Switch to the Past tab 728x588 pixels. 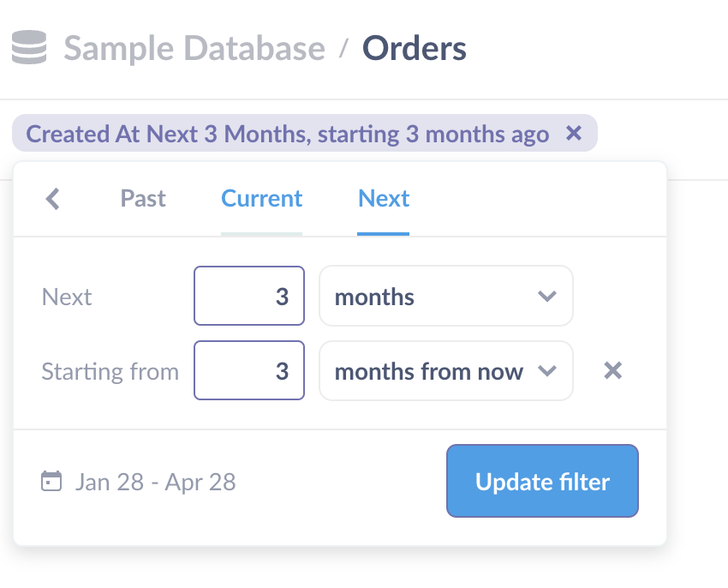click(142, 198)
